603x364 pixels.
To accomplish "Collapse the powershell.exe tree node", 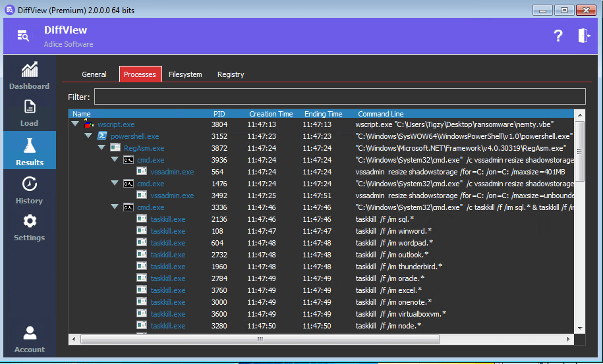I will [88, 136].
